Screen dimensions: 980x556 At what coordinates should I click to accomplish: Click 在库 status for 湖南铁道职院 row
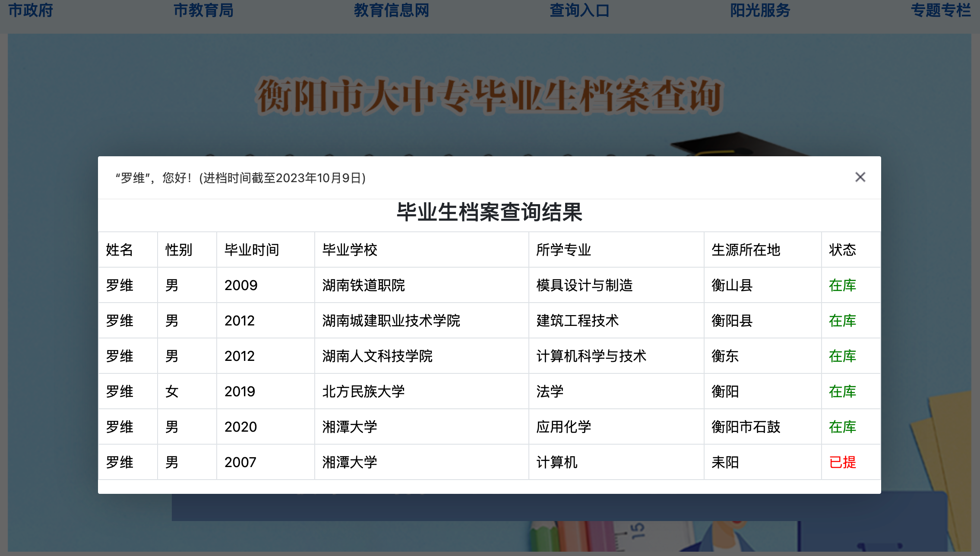coord(842,285)
